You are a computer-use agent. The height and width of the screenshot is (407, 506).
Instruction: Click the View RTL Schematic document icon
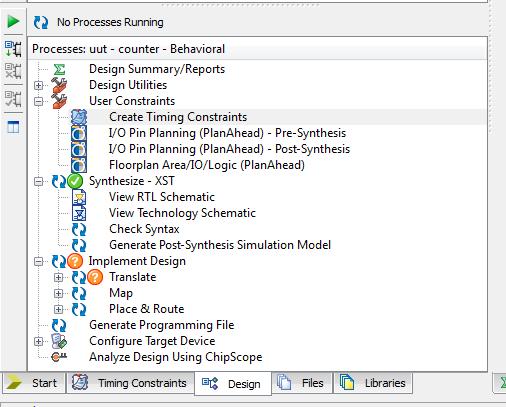tap(79, 197)
